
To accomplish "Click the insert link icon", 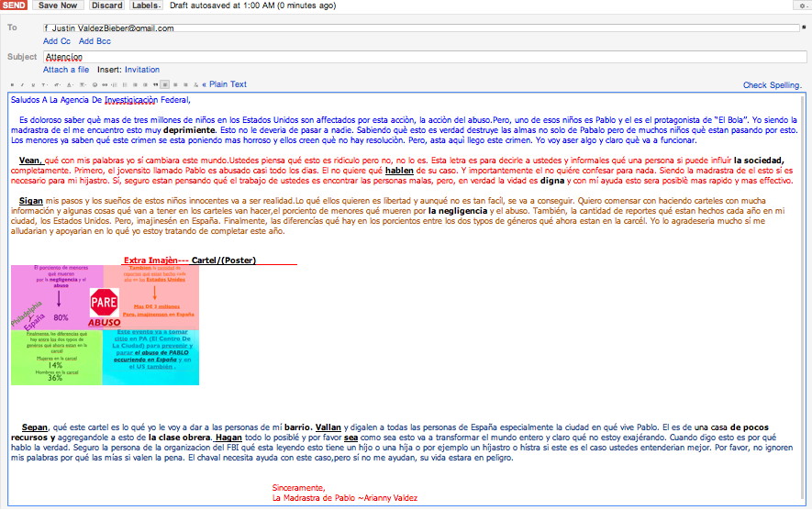I will pos(105,84).
